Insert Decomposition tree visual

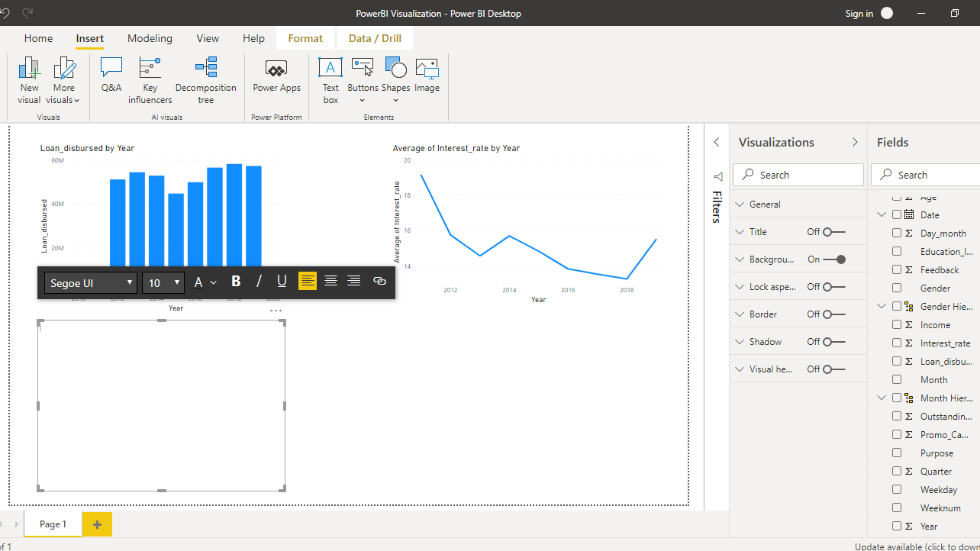(x=206, y=80)
